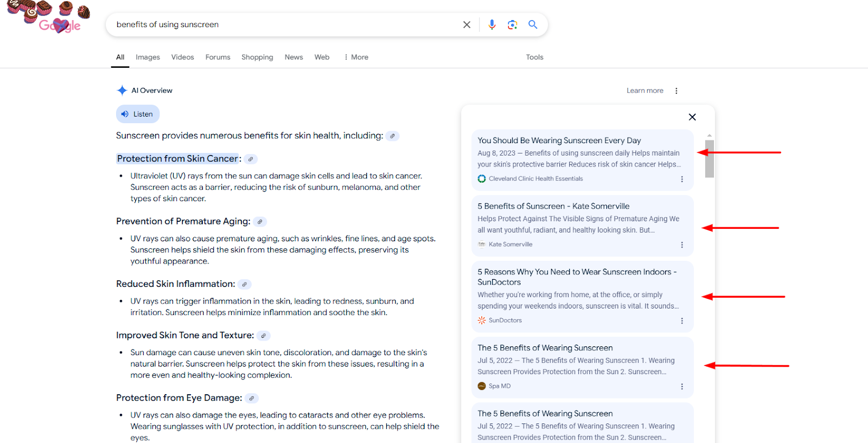The image size is (868, 443).
Task: Click the Spa MD favicon
Action: click(x=482, y=386)
